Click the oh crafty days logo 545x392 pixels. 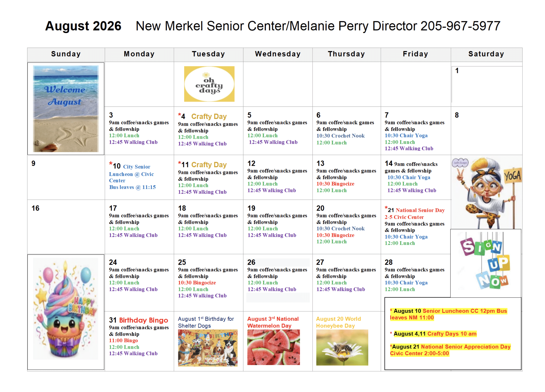pos(209,84)
